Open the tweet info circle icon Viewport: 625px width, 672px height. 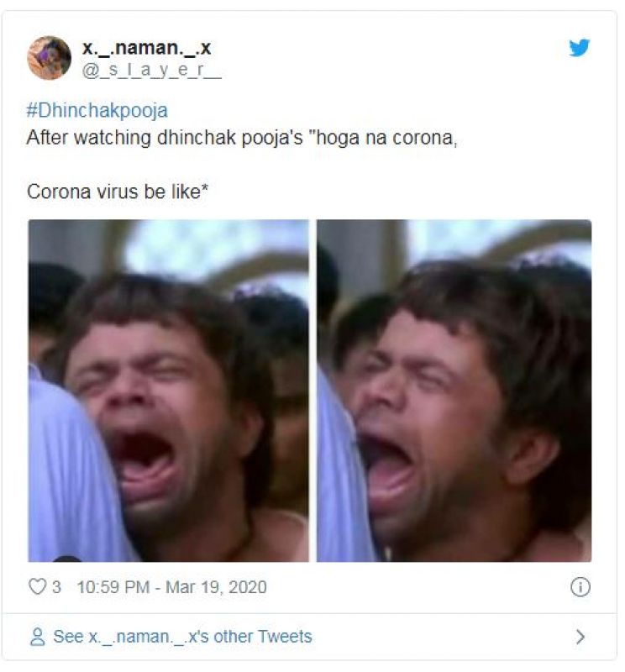click(x=580, y=586)
